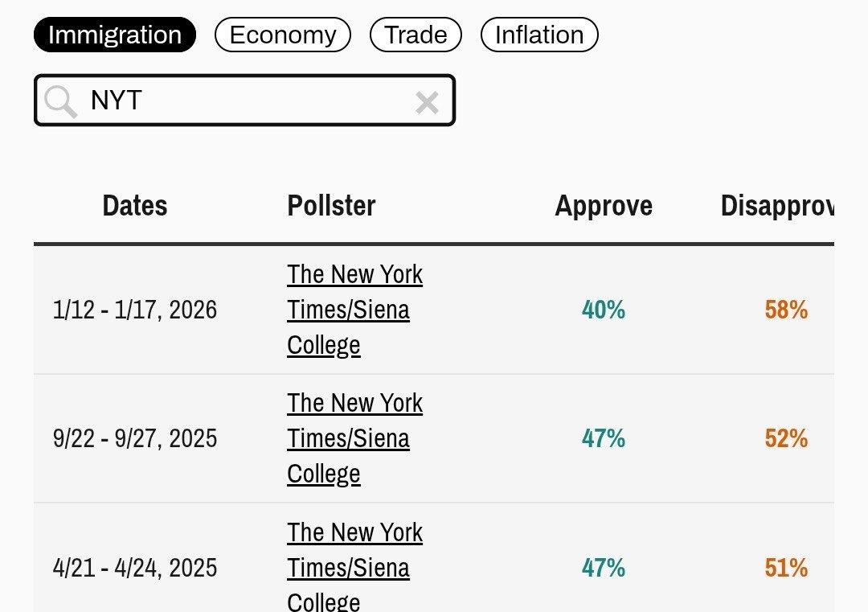
Task: Open the NYT/Siena link for September 2025 poll
Action: pyautogui.click(x=354, y=438)
